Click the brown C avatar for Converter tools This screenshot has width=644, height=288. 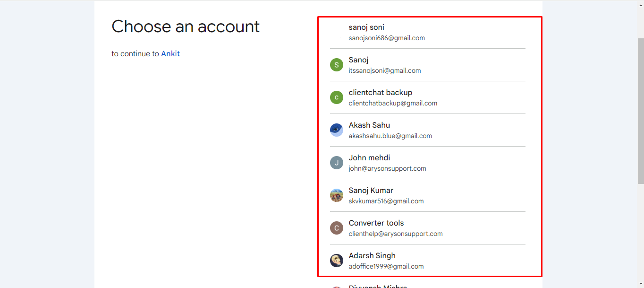[336, 228]
